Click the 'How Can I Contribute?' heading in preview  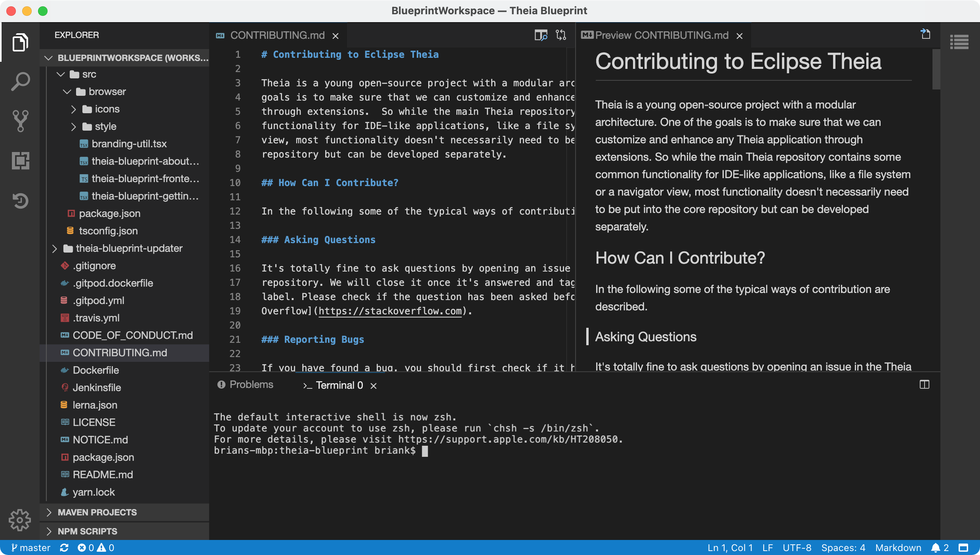click(680, 258)
